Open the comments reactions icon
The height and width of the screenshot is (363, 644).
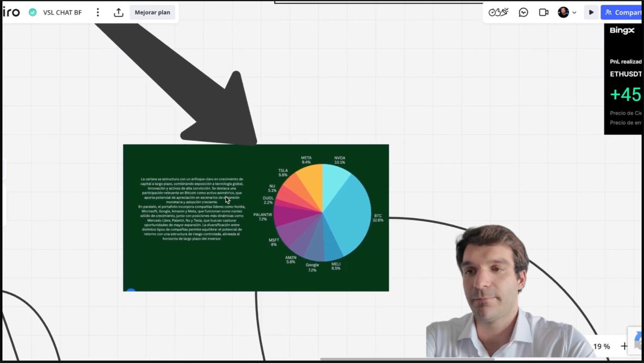pos(523,12)
